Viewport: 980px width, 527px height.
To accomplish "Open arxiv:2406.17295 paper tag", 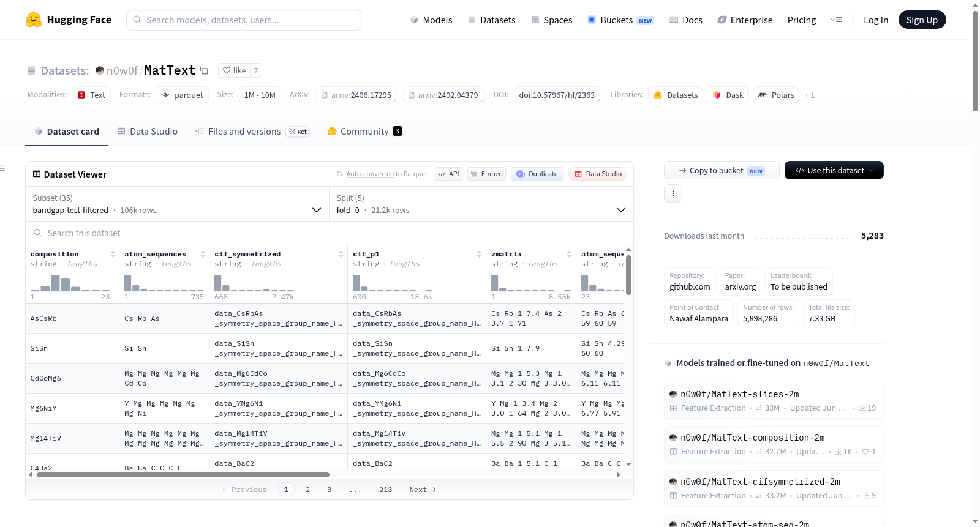I will coord(356,95).
